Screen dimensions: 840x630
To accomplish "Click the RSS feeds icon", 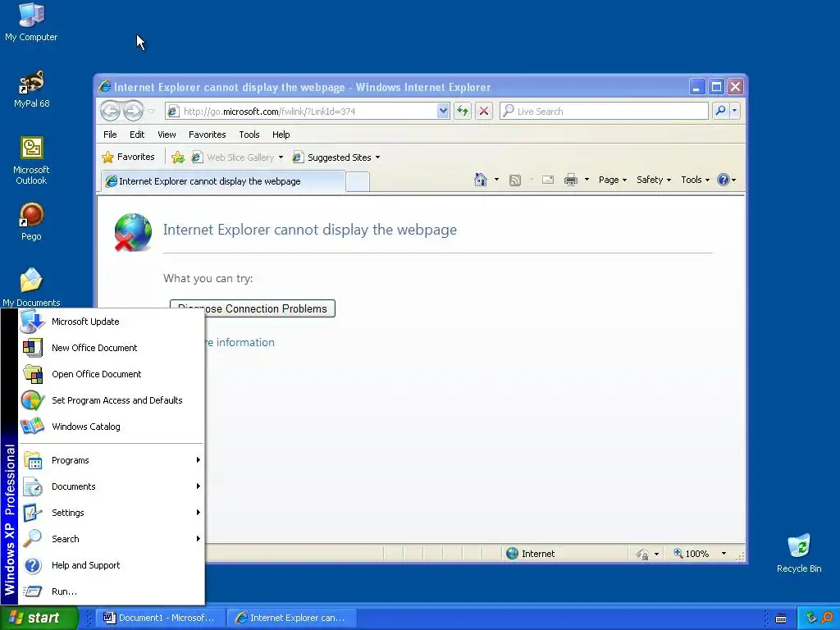I will click(515, 180).
